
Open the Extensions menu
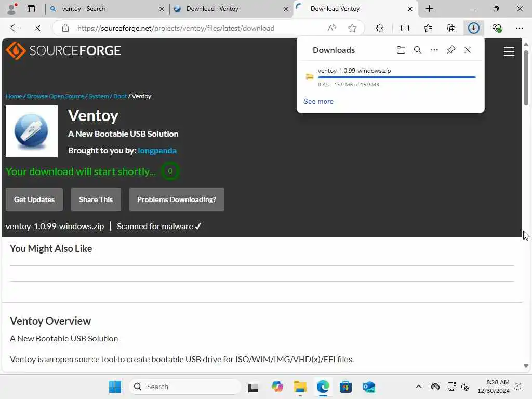[x=380, y=28]
